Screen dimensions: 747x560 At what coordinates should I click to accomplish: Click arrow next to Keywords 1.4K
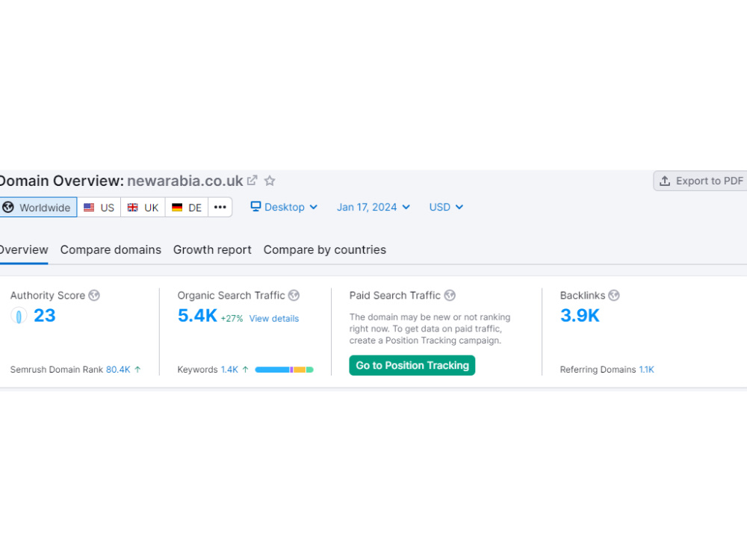[x=245, y=370]
